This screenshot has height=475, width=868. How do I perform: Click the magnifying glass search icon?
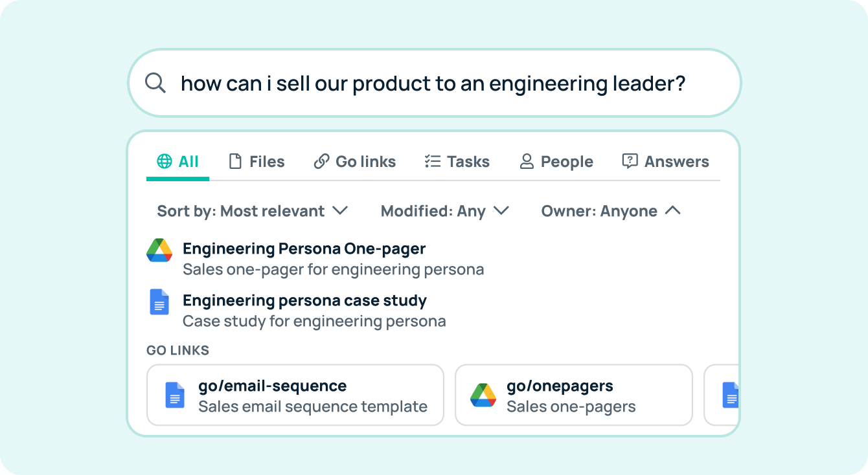click(155, 83)
